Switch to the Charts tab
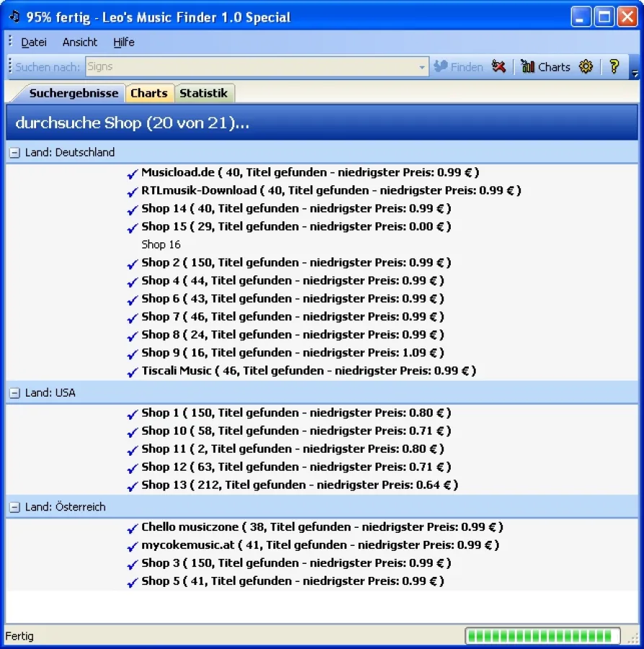Image resolution: width=644 pixels, height=649 pixels. coord(149,93)
